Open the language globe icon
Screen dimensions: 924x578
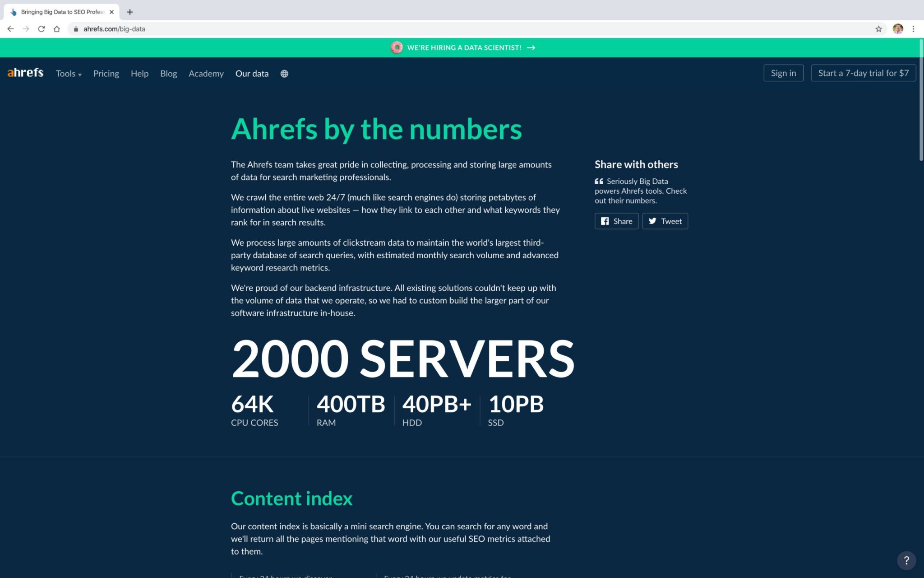click(x=284, y=74)
